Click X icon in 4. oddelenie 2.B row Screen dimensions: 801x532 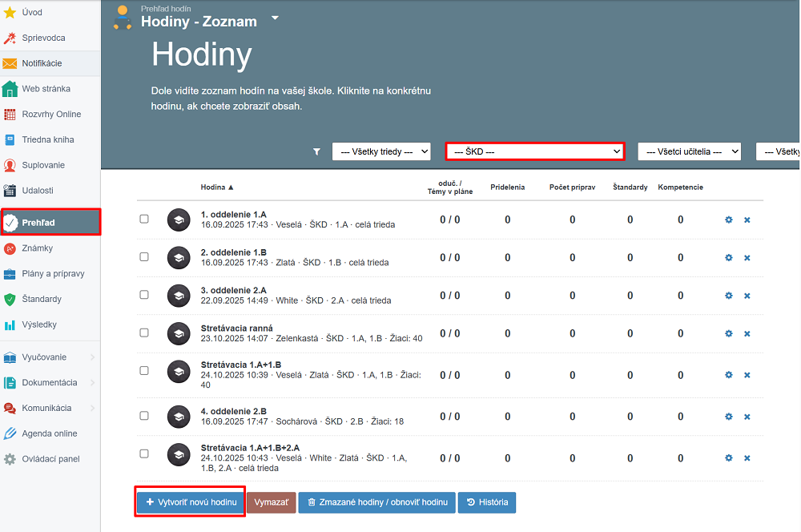747,417
